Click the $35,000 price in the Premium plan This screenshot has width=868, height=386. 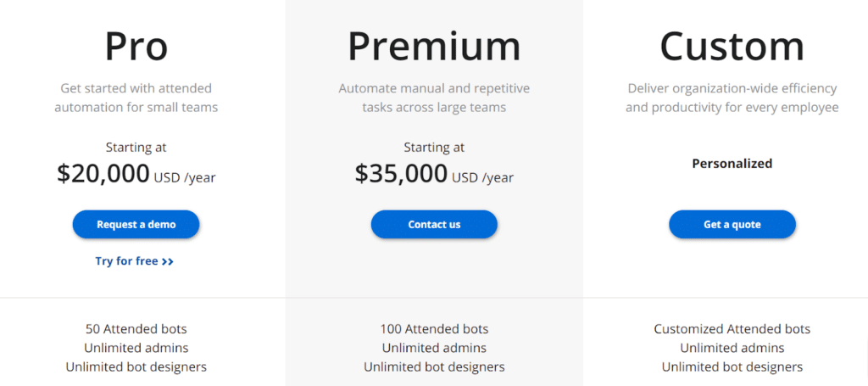(401, 173)
